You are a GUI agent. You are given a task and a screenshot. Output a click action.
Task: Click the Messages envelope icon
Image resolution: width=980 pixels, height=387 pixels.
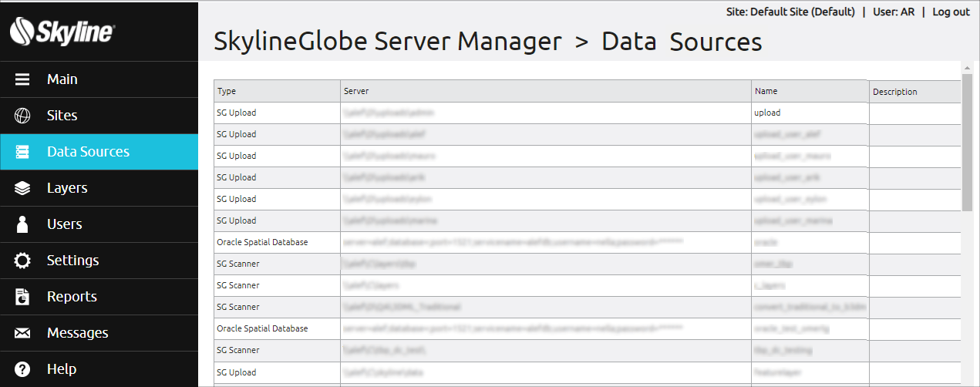coord(22,333)
